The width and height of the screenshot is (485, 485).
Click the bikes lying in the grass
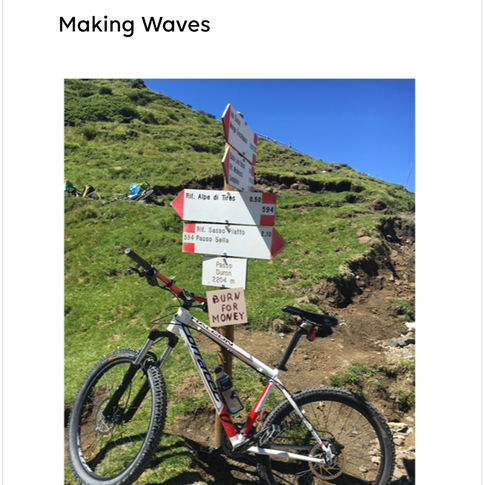point(109,192)
